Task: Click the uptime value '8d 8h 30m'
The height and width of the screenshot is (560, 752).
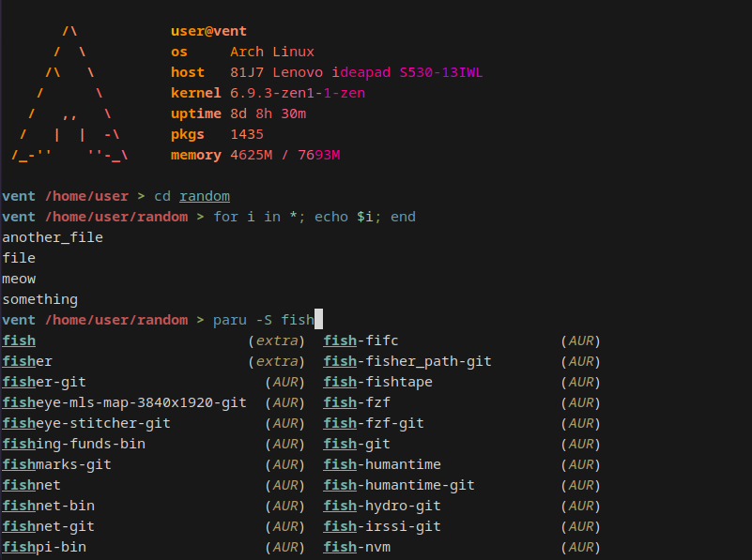Action: pyautogui.click(x=269, y=114)
